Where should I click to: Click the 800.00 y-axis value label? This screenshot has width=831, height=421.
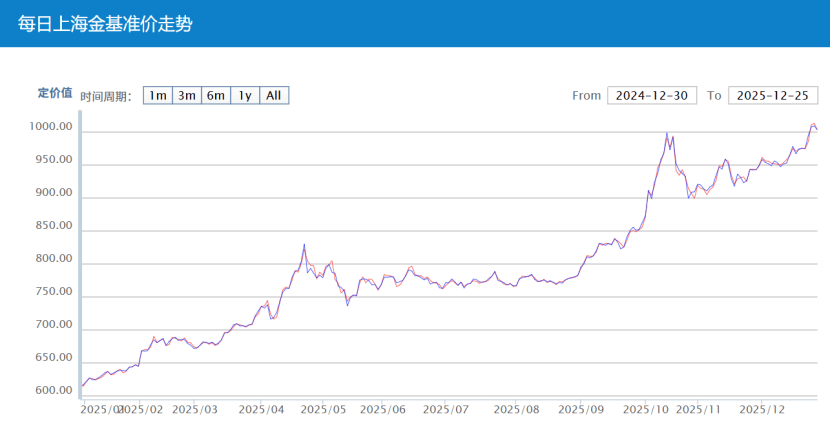52,259
